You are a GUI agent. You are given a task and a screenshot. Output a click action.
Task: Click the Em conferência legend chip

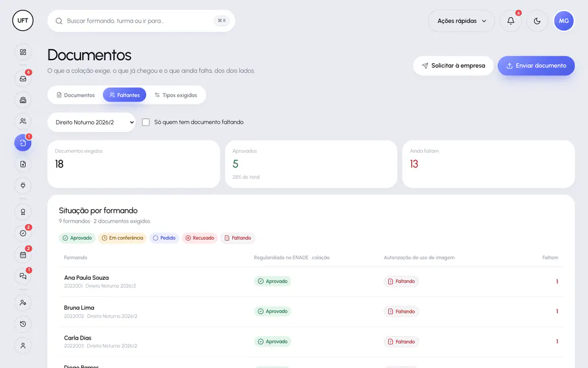tap(123, 238)
